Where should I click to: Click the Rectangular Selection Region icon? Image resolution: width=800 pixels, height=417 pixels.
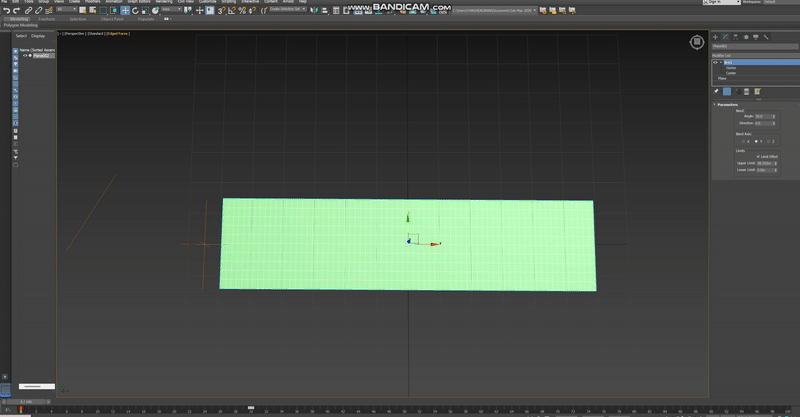(103, 10)
